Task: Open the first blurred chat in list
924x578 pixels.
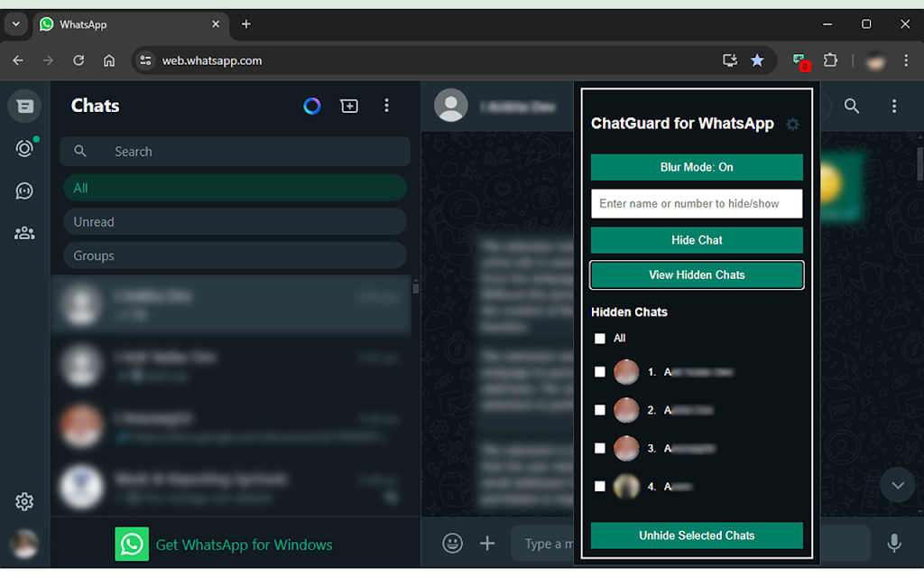Action: click(231, 305)
